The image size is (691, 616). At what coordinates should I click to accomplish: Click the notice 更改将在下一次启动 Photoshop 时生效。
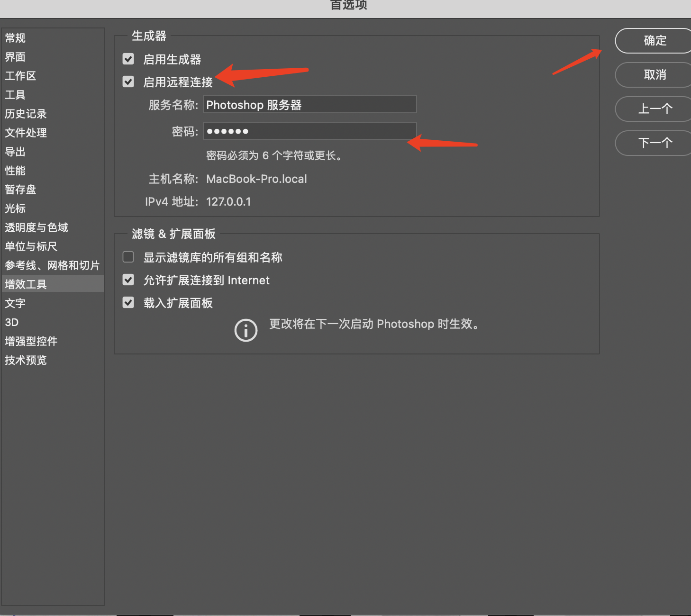(374, 324)
